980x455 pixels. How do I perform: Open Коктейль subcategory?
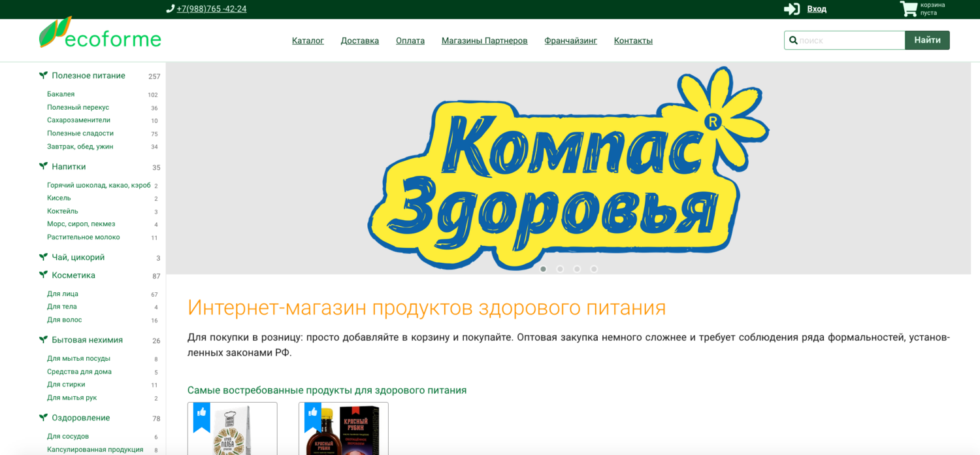(x=62, y=211)
